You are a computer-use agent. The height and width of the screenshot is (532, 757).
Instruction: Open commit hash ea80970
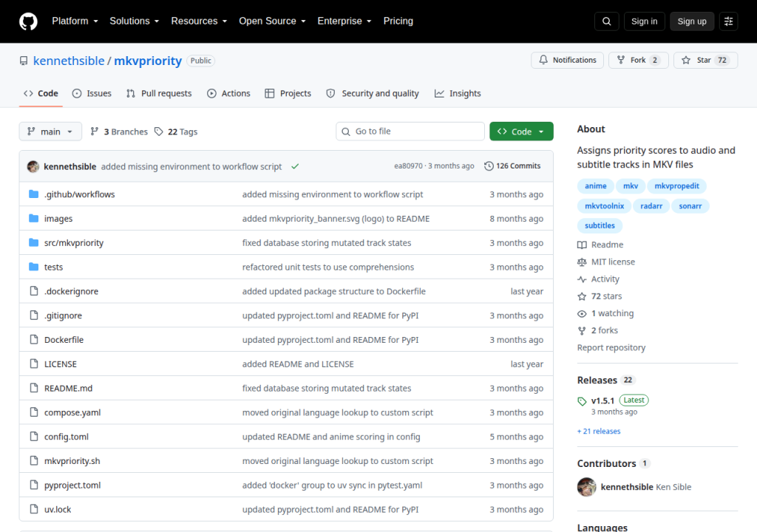(x=408, y=166)
